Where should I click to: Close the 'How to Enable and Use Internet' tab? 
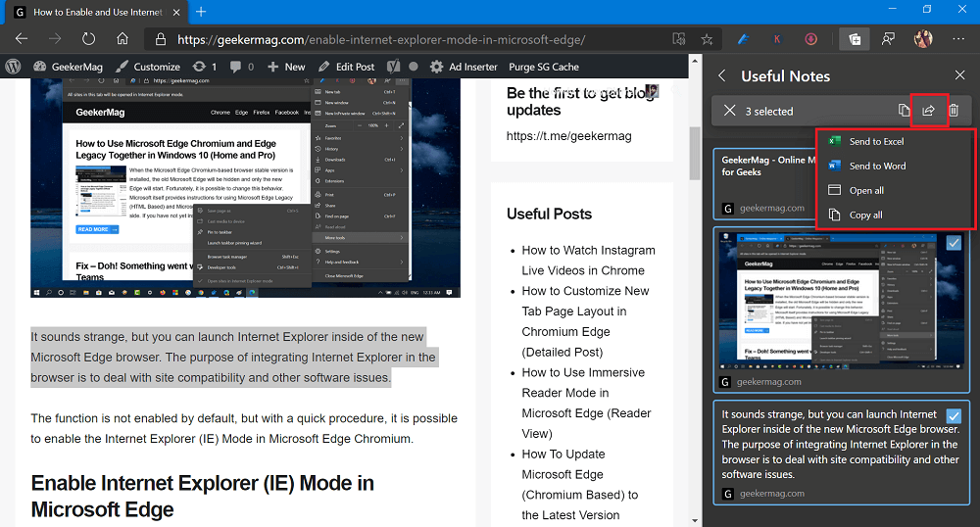(x=176, y=12)
